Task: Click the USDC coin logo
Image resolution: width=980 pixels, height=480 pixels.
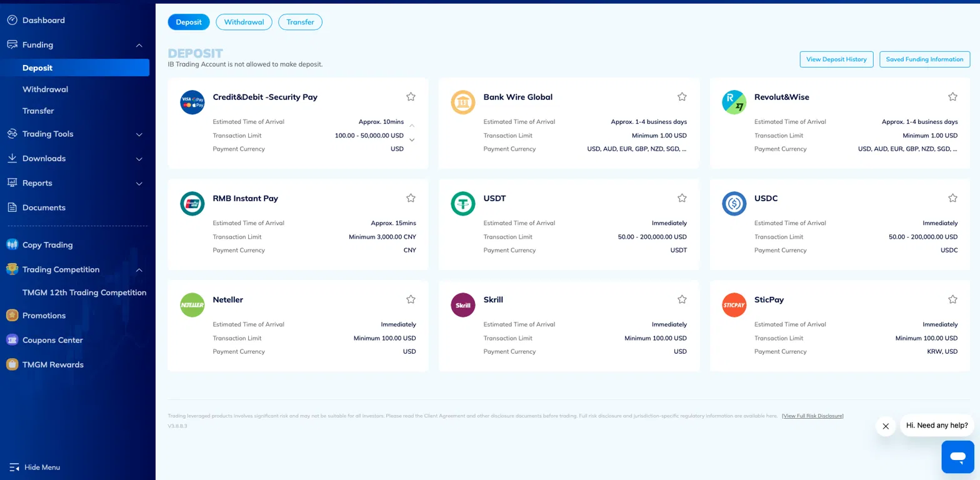Action: point(734,204)
